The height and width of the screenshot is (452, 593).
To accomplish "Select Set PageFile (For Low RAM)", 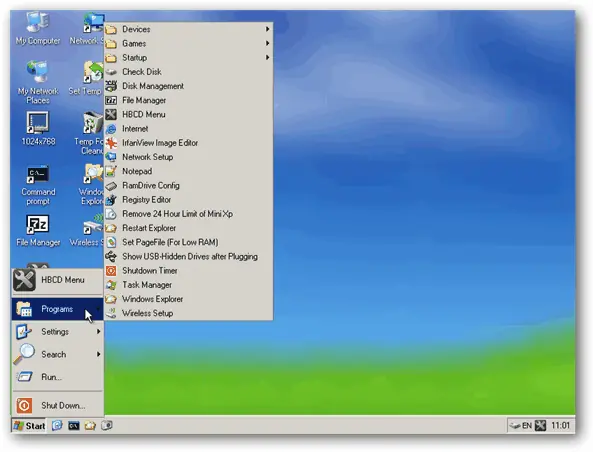I will coord(188,242).
